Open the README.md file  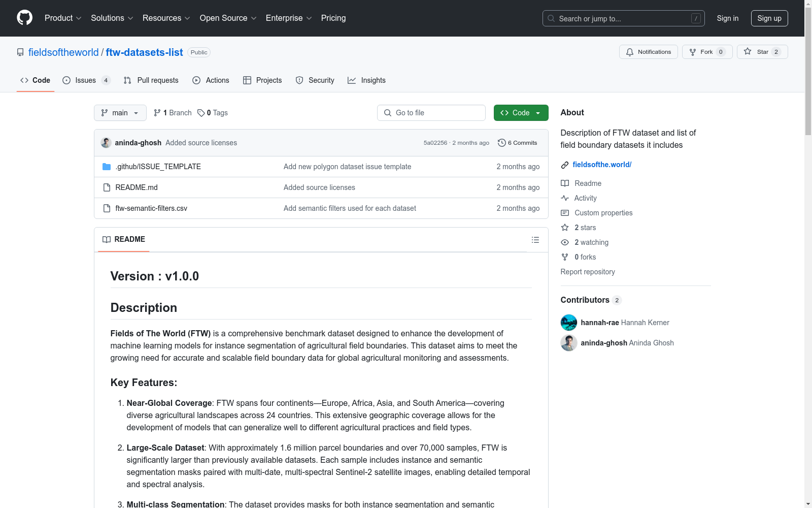(x=137, y=187)
